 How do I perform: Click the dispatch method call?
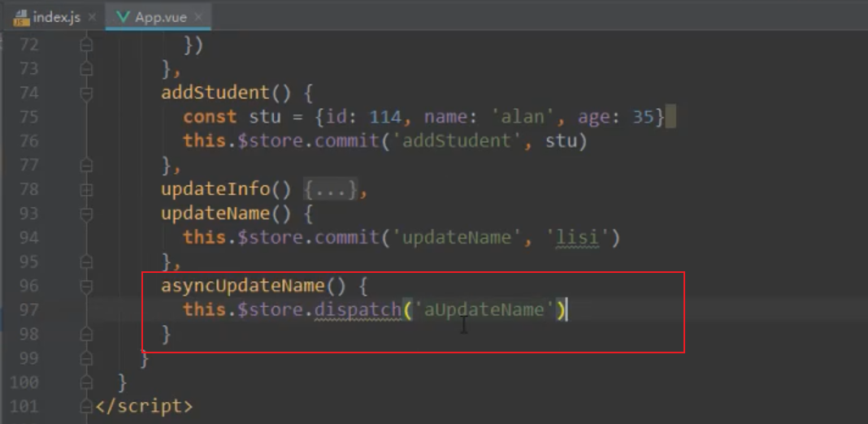click(x=358, y=310)
